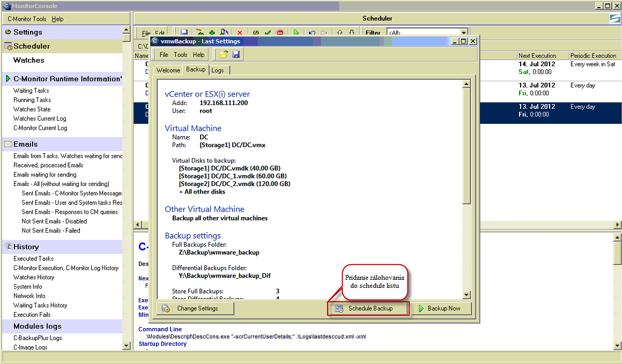
Task: Open Received, processed Emails
Action: [48, 165]
